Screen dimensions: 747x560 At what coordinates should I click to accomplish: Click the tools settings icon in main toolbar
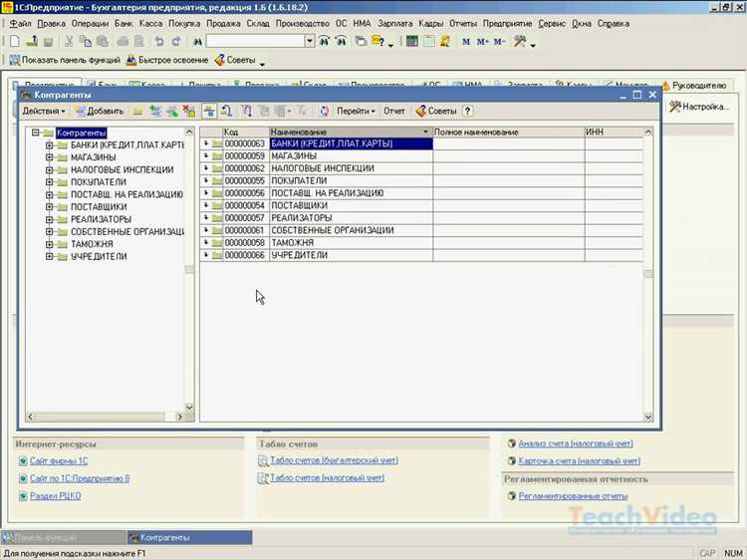(x=520, y=42)
